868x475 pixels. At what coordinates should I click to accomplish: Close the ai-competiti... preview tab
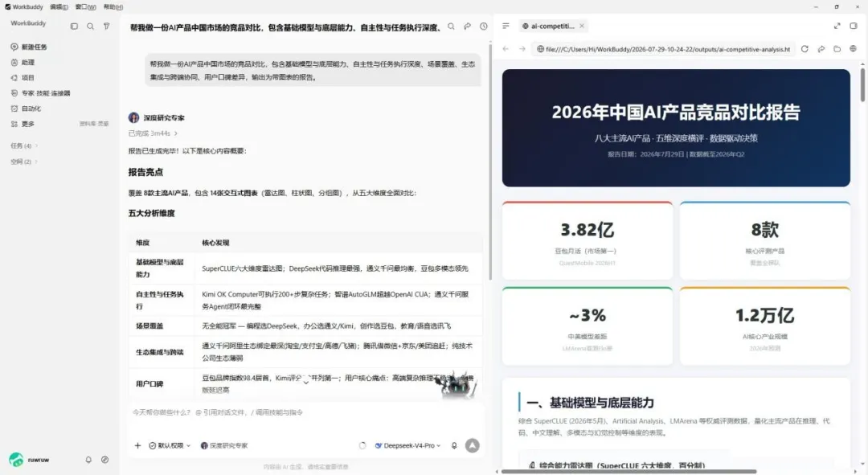[x=582, y=26]
